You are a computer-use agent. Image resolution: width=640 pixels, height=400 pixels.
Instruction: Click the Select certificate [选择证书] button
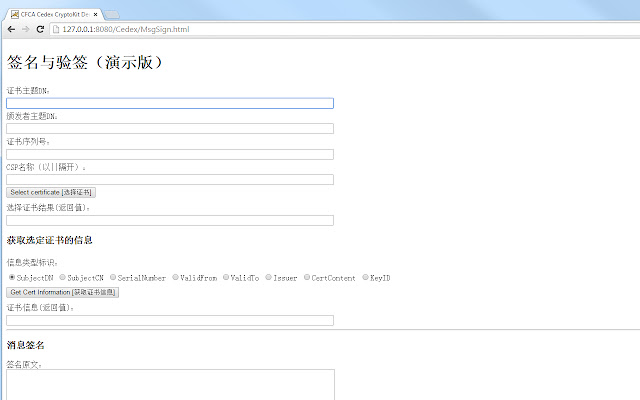51,192
